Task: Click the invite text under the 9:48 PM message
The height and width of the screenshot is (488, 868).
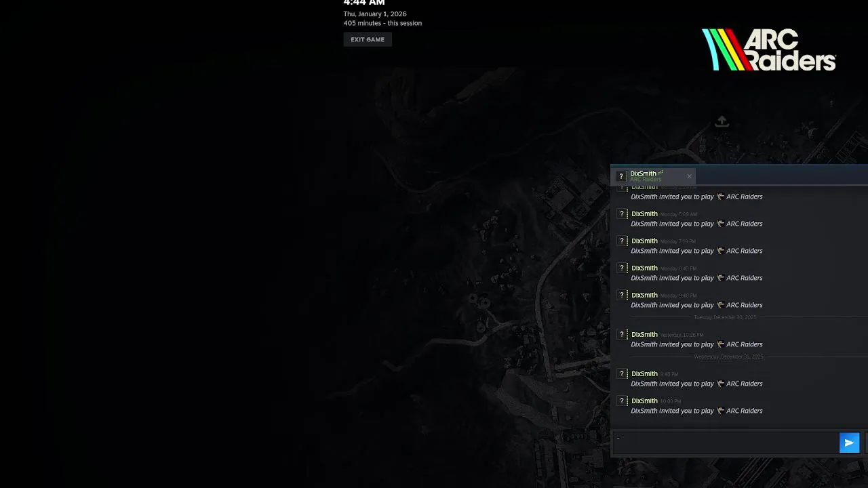Action: tap(696, 384)
